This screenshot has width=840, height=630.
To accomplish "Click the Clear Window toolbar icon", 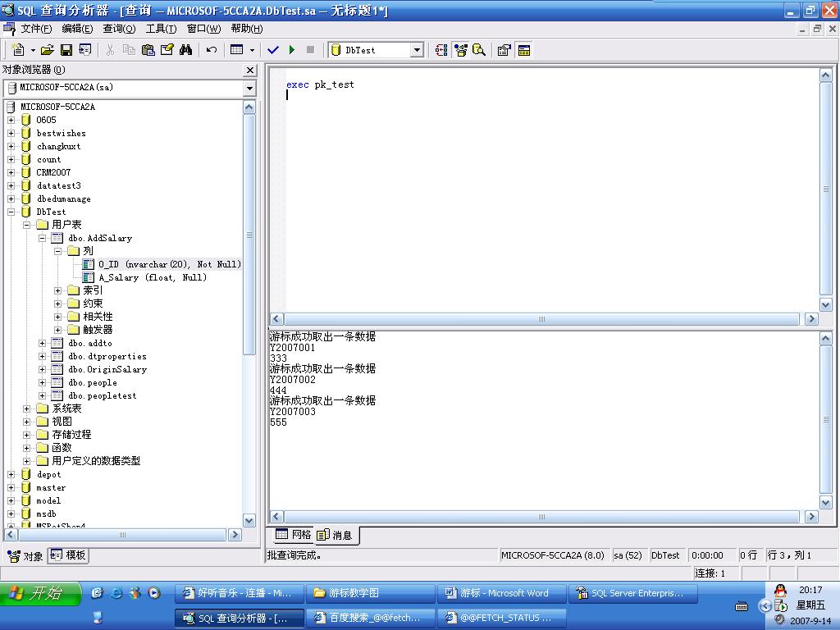I will [167, 50].
